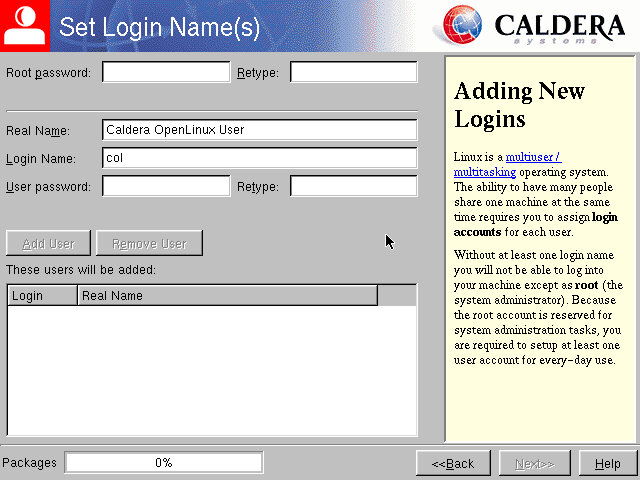Click the Retype field beside Root password

coord(353,72)
